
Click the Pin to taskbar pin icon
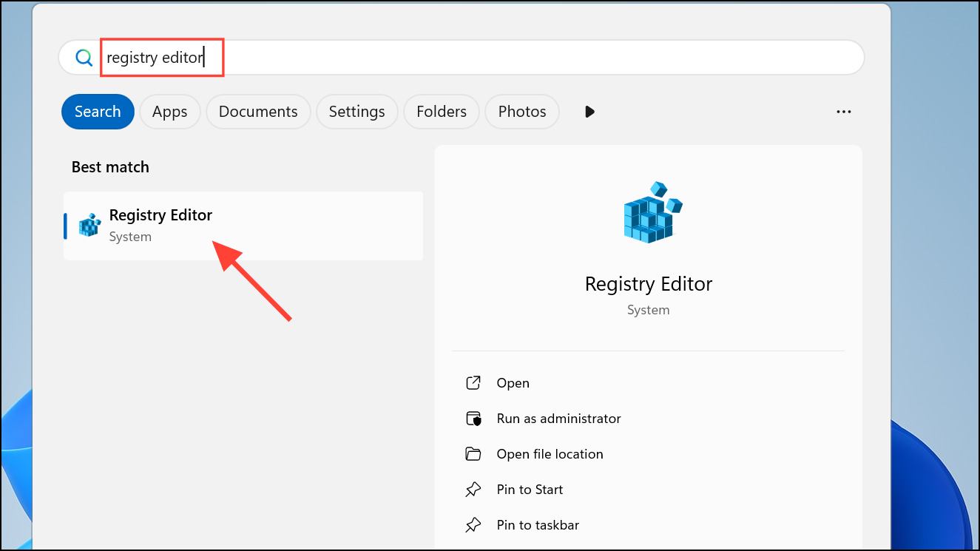point(473,525)
